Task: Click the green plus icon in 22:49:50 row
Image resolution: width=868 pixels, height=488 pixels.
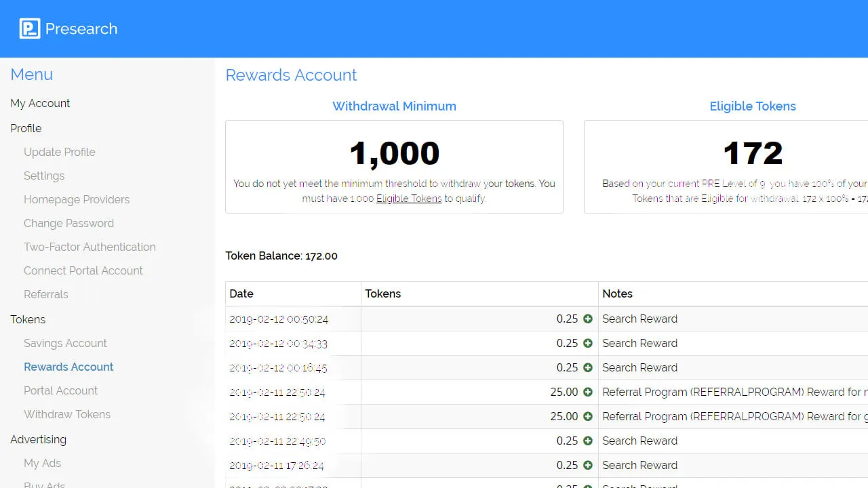Action: [588, 441]
